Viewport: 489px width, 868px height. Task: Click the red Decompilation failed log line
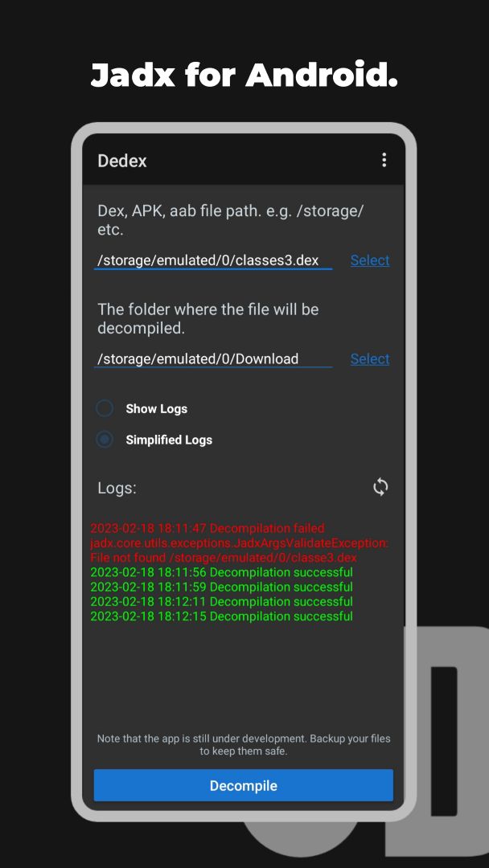208,529
